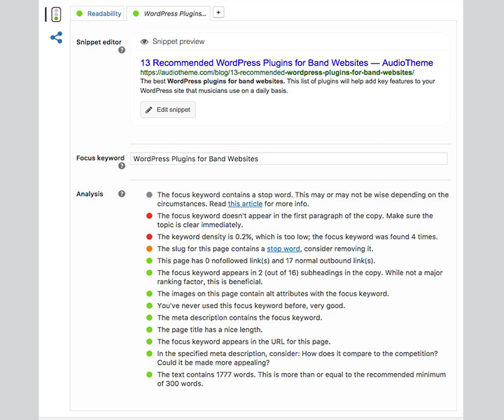
Task: Click the pencil icon on Edit snippet
Action: pos(148,110)
